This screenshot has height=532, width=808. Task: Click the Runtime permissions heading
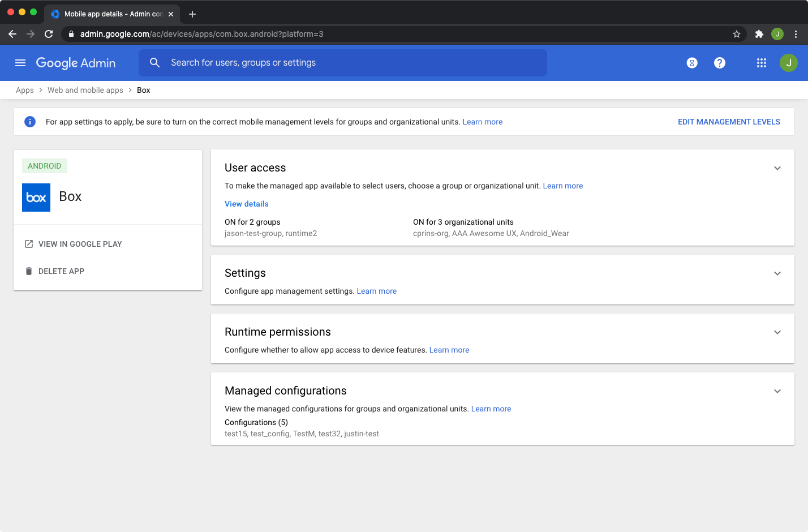click(278, 332)
